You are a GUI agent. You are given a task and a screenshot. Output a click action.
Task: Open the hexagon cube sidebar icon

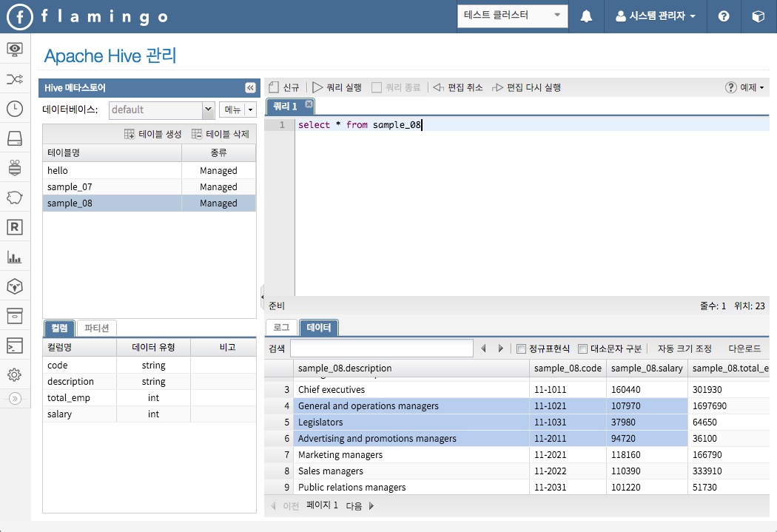(15, 286)
